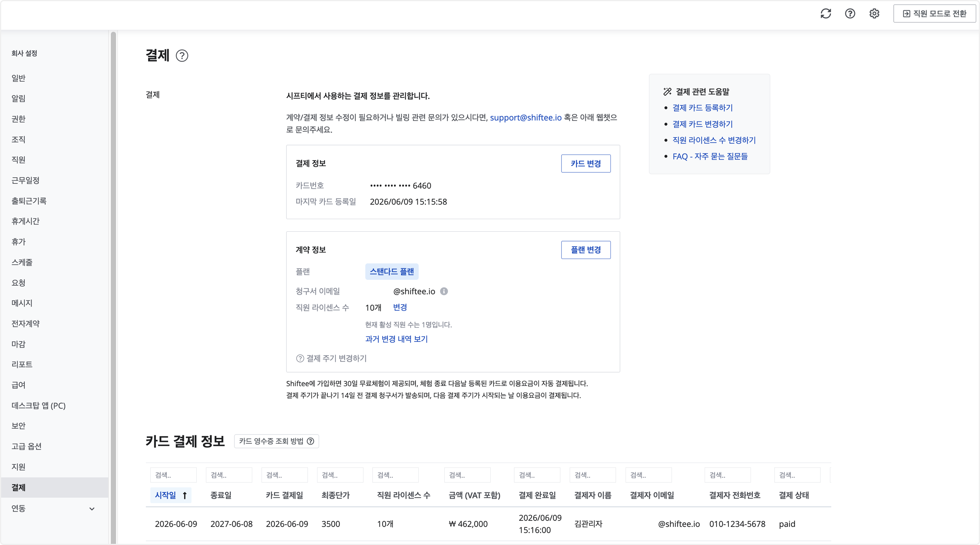Open 일반 in the sidebar
This screenshot has width=980, height=545.
[19, 78]
